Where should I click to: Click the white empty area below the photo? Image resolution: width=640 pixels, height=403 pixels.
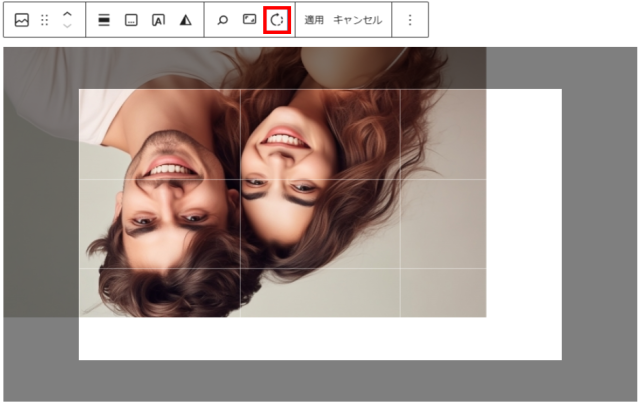(x=320, y=340)
